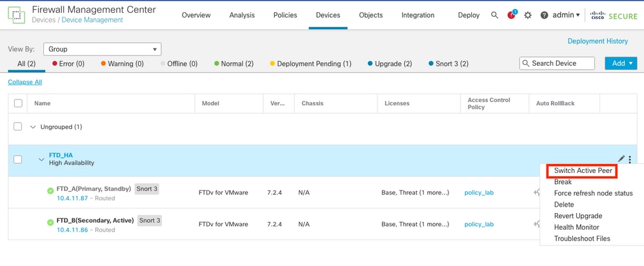
Task: Open the red notifications icon with badge
Action: (511, 15)
